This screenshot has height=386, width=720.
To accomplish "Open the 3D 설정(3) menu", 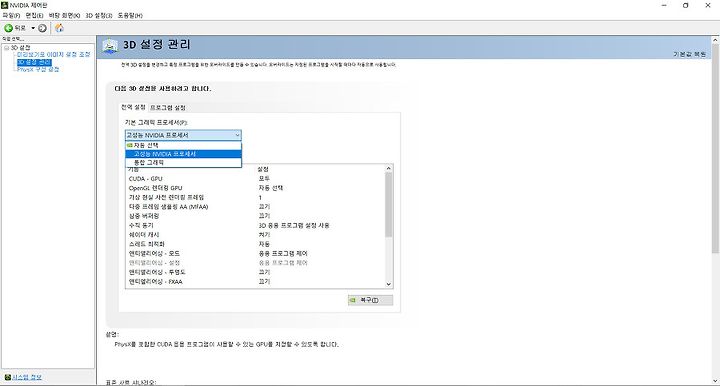I will [99, 16].
